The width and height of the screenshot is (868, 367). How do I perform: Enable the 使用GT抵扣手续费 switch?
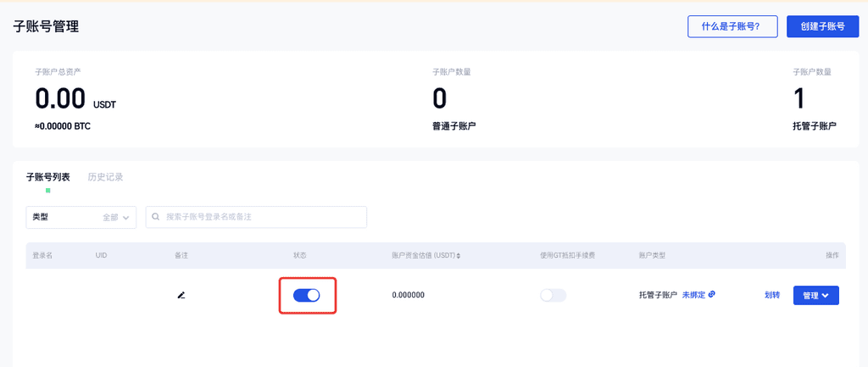point(553,295)
